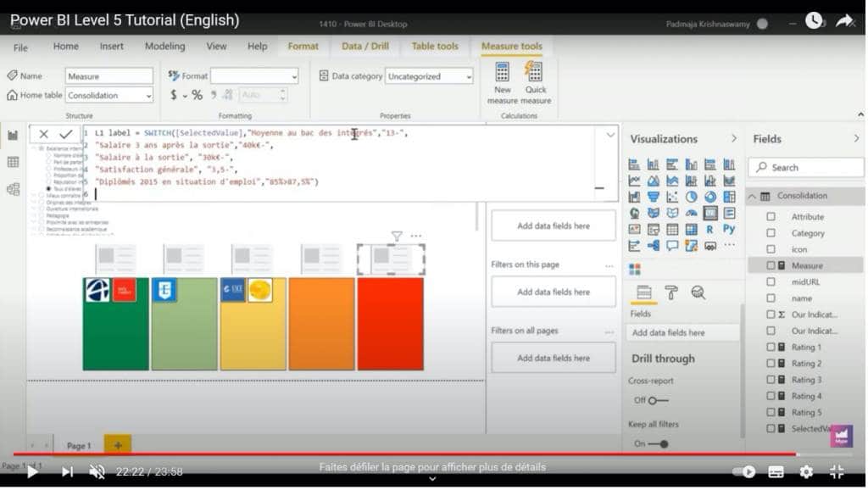This screenshot has width=868, height=490.
Task: Select the donut chart visual
Action: 710,198
